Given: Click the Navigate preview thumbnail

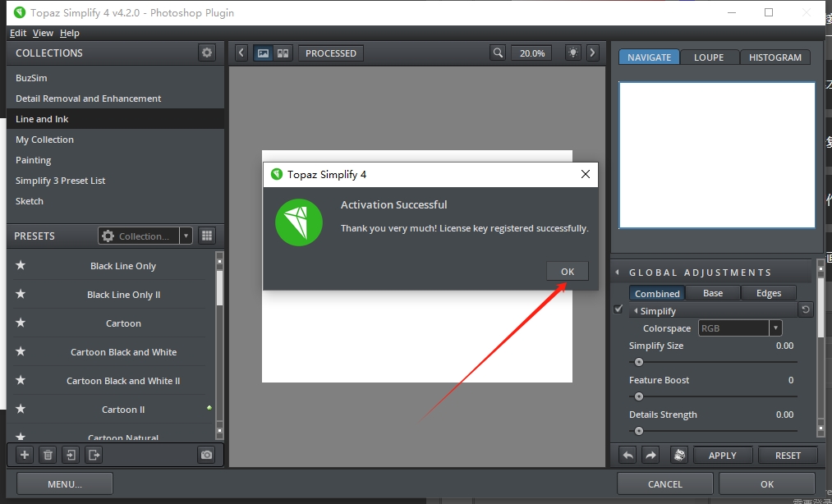Looking at the screenshot, I should click(717, 155).
